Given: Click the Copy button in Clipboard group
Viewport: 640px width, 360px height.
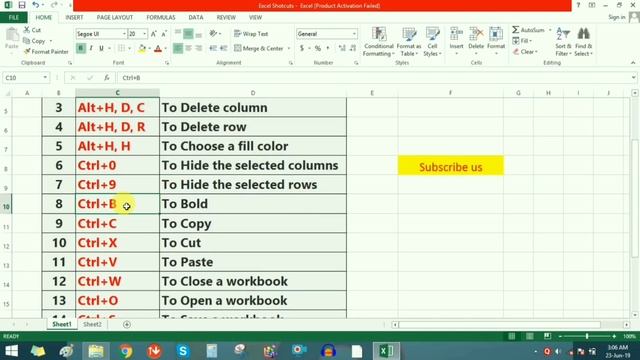Looking at the screenshot, I should tap(34, 41).
